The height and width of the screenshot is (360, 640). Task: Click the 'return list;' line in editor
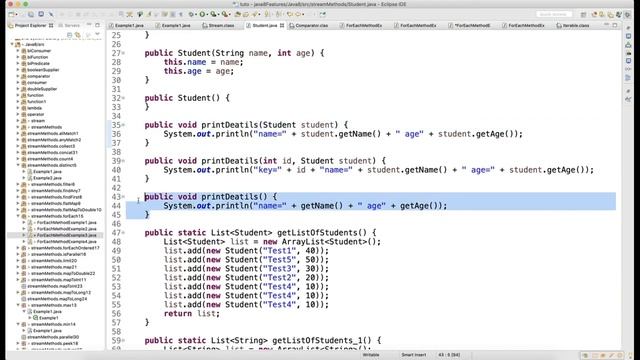pyautogui.click(x=191, y=313)
